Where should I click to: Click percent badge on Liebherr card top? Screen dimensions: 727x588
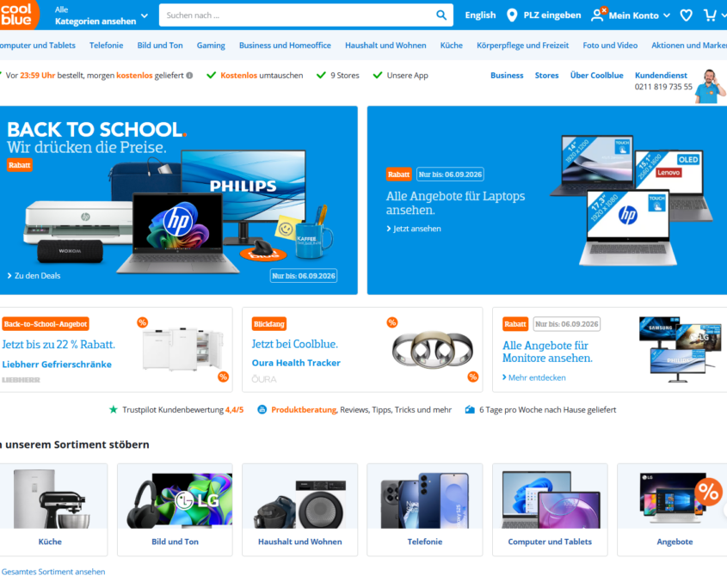tap(142, 322)
